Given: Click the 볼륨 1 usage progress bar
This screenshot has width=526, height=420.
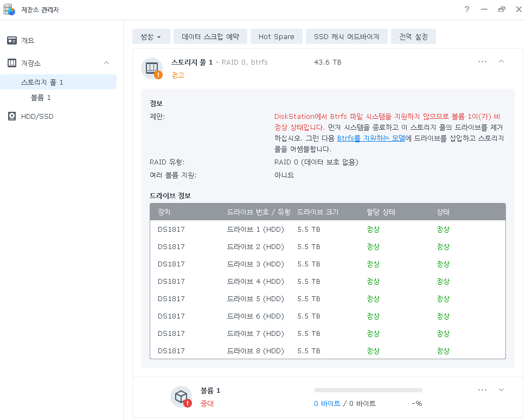Looking at the screenshot, I should pyautogui.click(x=368, y=390).
